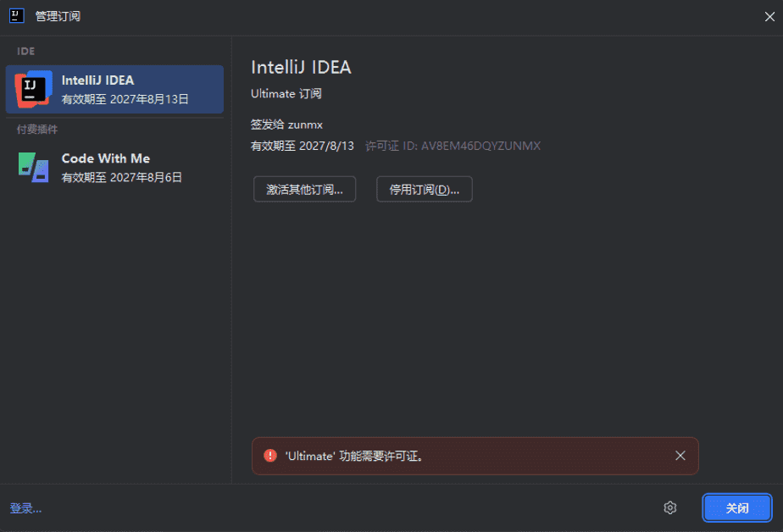Select the IntelliJ IDEA subscription title in the sidebar
Screen dimensions: 783x532
tap(98, 80)
